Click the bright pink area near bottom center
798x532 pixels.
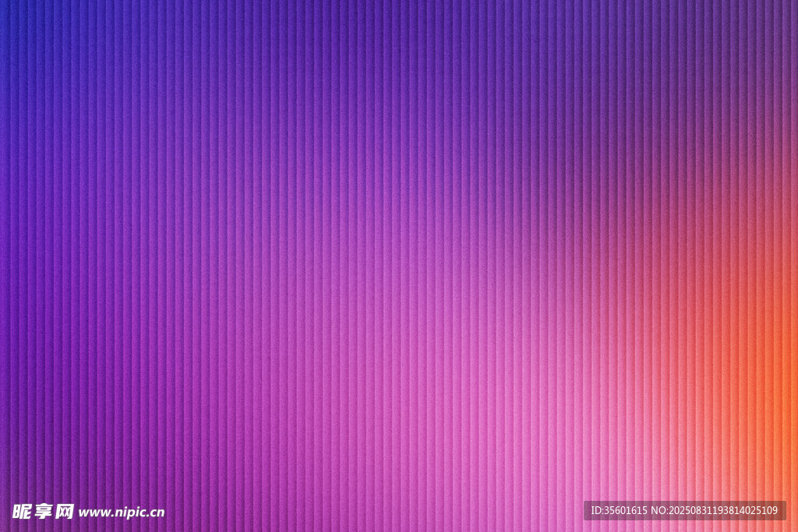click(483, 467)
